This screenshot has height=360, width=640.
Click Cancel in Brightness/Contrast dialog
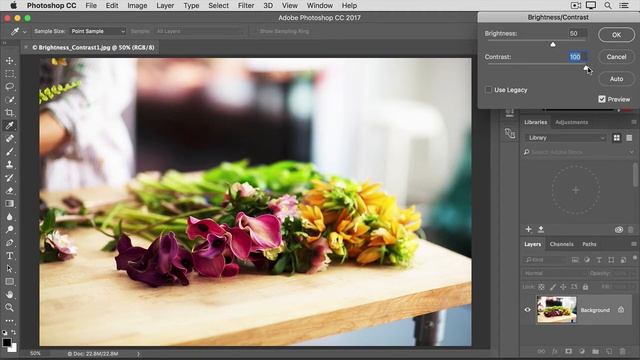click(616, 57)
